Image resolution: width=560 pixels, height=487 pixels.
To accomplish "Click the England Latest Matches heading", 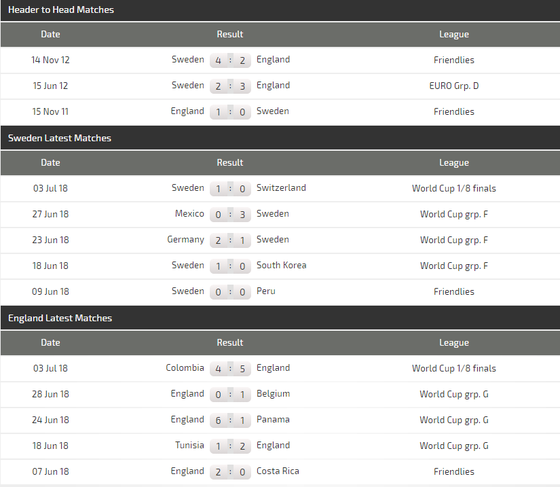I will (60, 318).
